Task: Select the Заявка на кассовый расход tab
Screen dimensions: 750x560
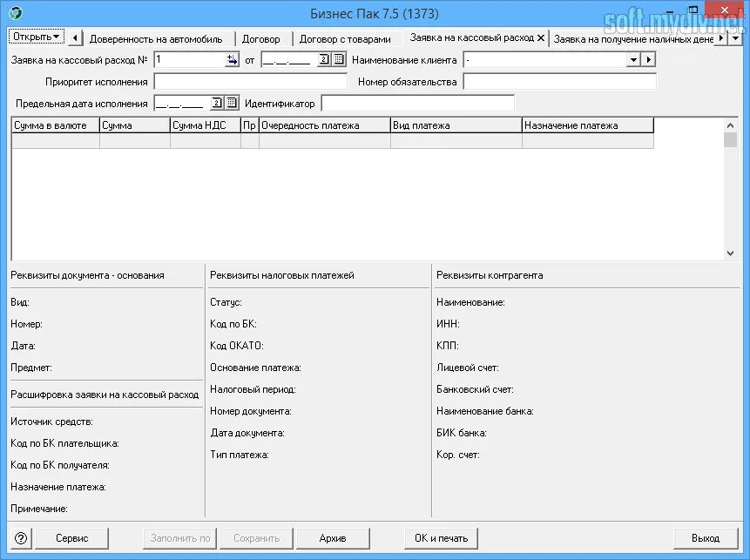Action: [x=471, y=37]
